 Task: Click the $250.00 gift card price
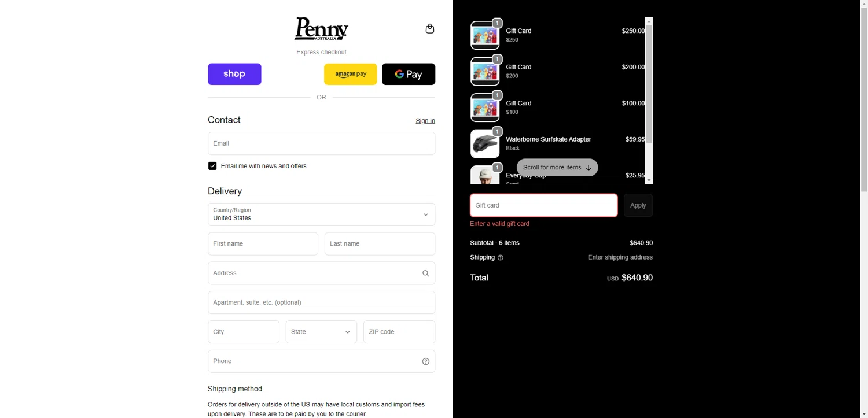[633, 31]
